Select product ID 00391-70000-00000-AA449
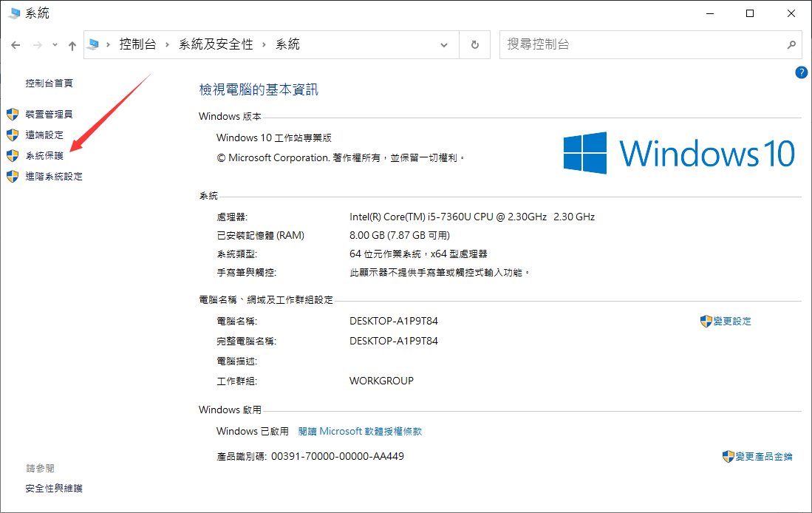The height and width of the screenshot is (513, 812). pos(338,457)
